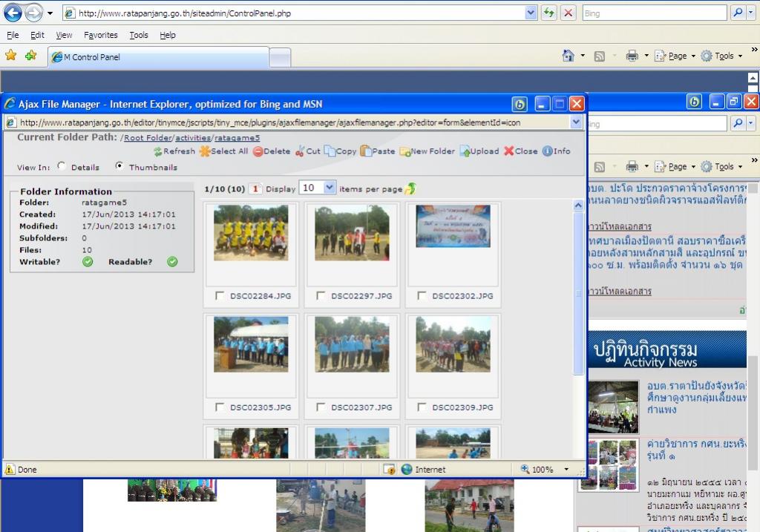Expand the Home button dropdown arrow
The width and height of the screenshot is (760, 532).
(x=583, y=56)
